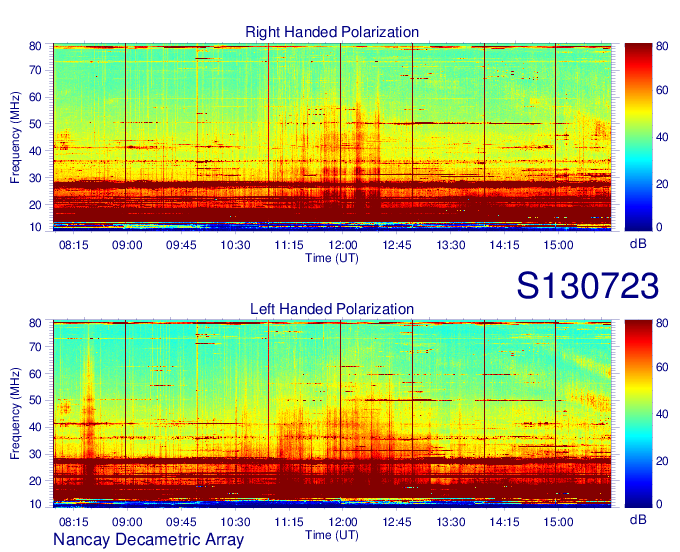Click 11:15 tick on Left Handed time axis

pyautogui.click(x=289, y=522)
